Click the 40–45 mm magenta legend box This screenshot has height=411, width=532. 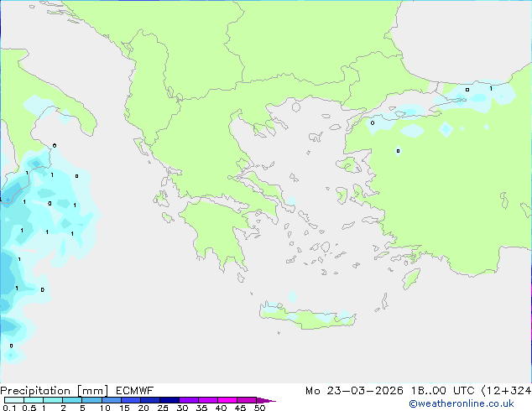[x=227, y=400]
